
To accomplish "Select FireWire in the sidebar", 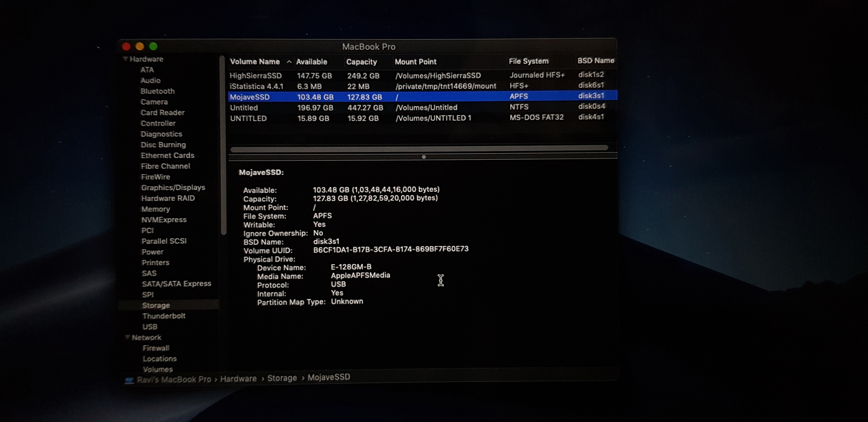I will pos(155,177).
